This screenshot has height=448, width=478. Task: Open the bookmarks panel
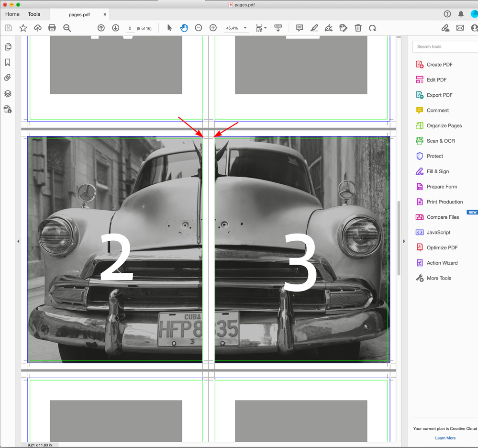(8, 62)
